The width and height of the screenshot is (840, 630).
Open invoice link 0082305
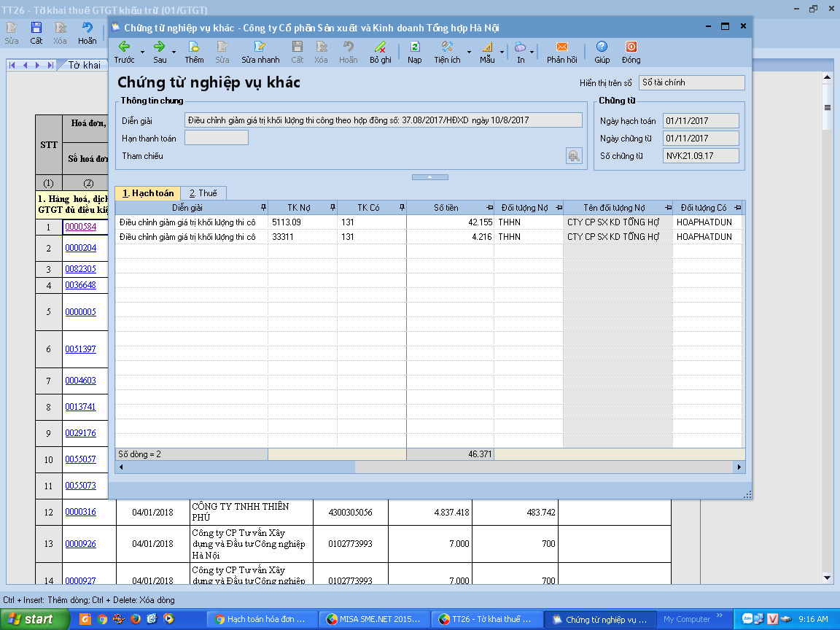[x=80, y=269]
